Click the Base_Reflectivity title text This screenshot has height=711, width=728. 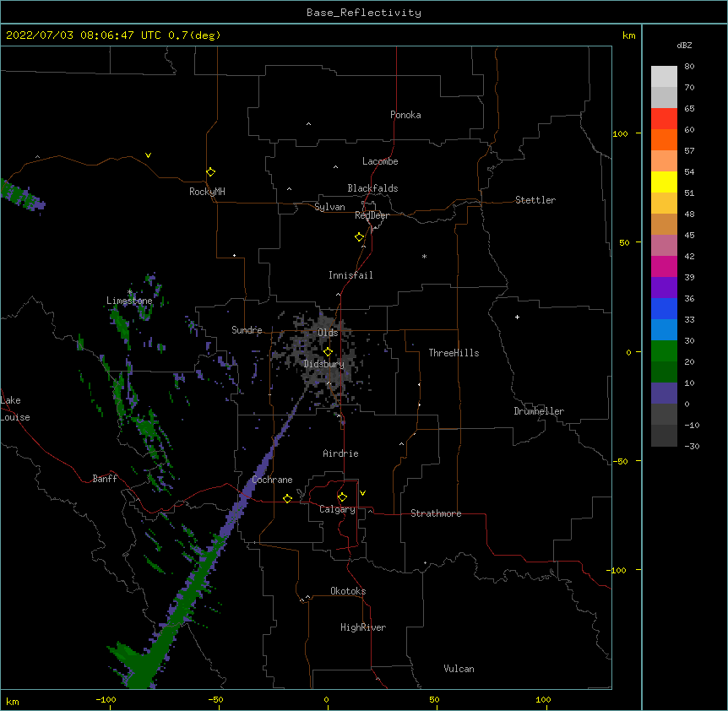click(364, 13)
